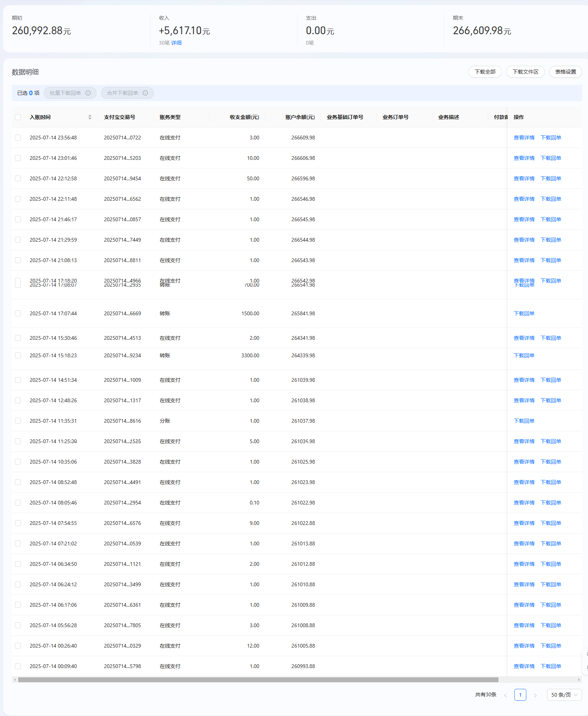Image resolution: width=588 pixels, height=716 pixels.
Task: Go to next page arrow
Action: point(535,695)
